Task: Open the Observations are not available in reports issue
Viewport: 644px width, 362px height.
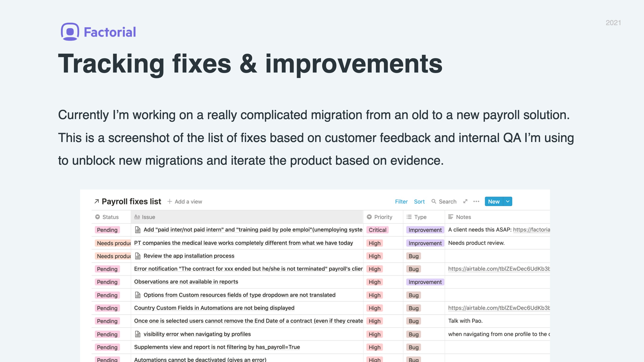Action: [x=186, y=282]
